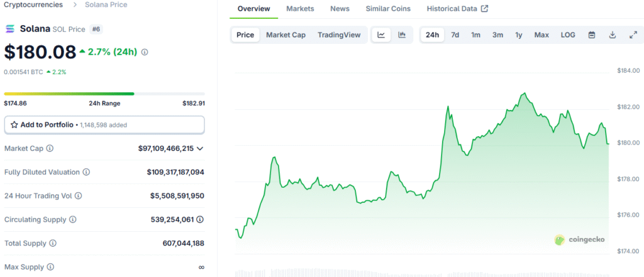The height and width of the screenshot is (277, 644).
Task: Click the info icon beside Market Cap
Action: 50,148
